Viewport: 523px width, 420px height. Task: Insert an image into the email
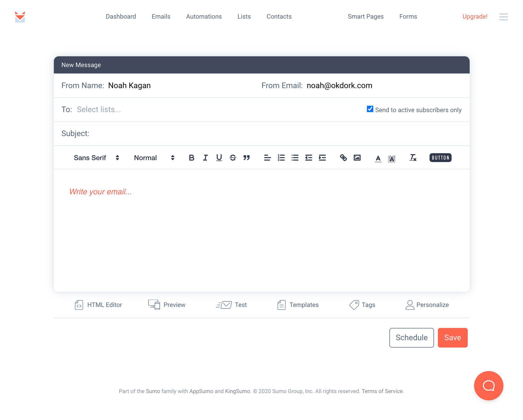coord(357,158)
